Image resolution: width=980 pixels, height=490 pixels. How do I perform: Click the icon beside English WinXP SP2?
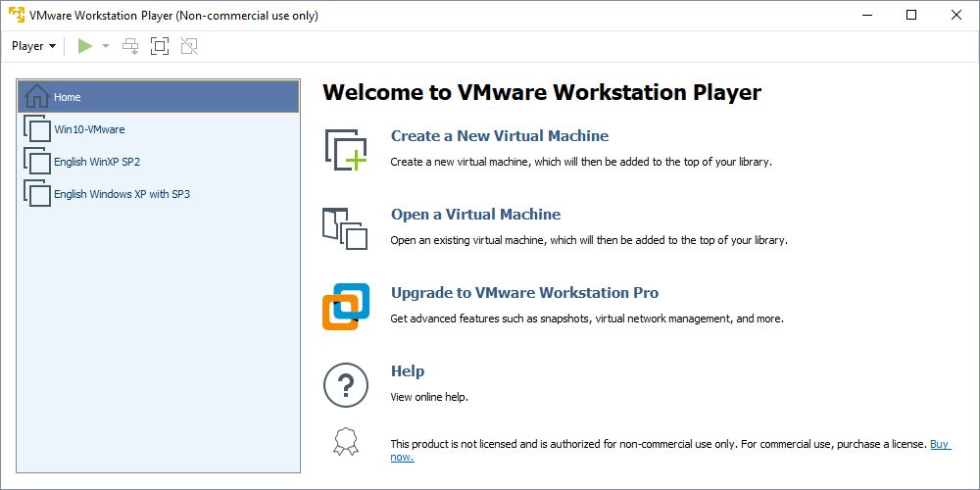click(x=37, y=162)
